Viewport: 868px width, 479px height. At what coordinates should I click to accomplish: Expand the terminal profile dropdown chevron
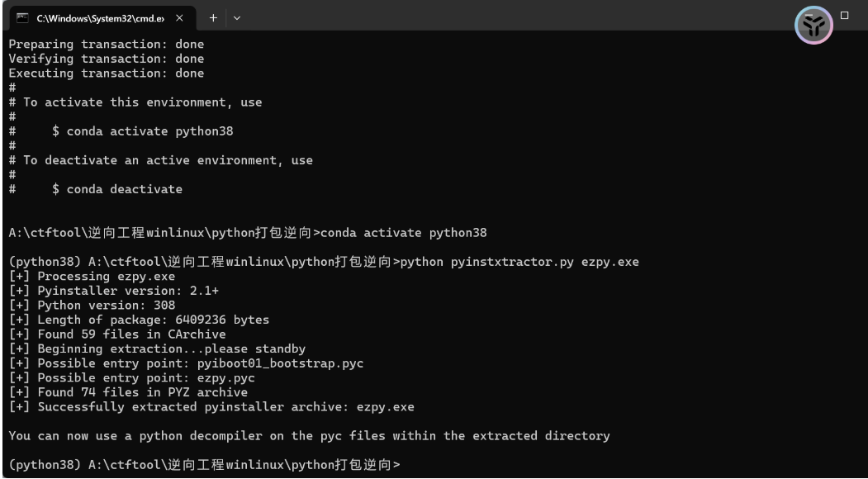point(236,17)
